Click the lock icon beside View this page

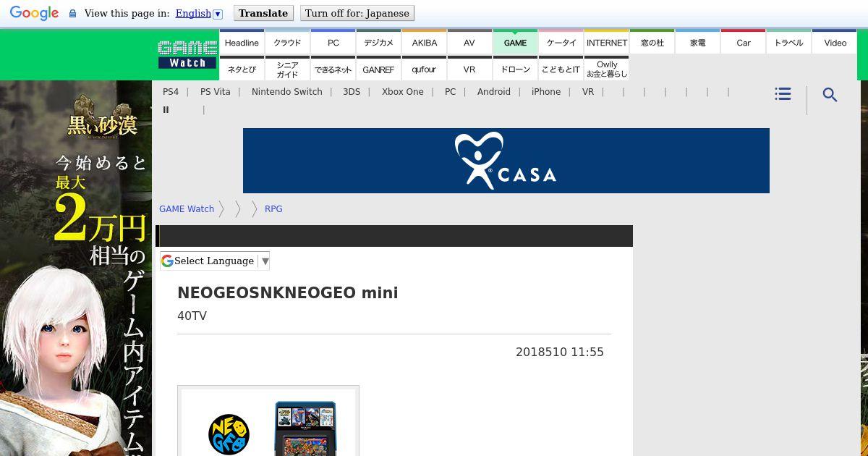[72, 14]
